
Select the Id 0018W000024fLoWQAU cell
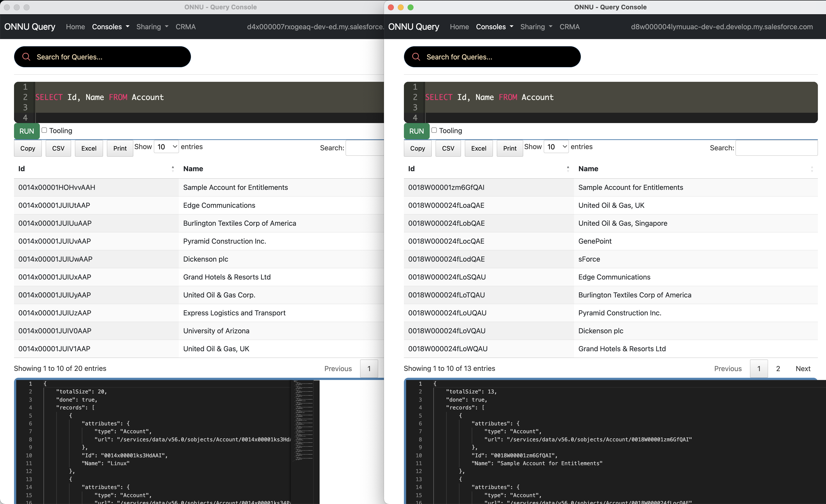489,349
